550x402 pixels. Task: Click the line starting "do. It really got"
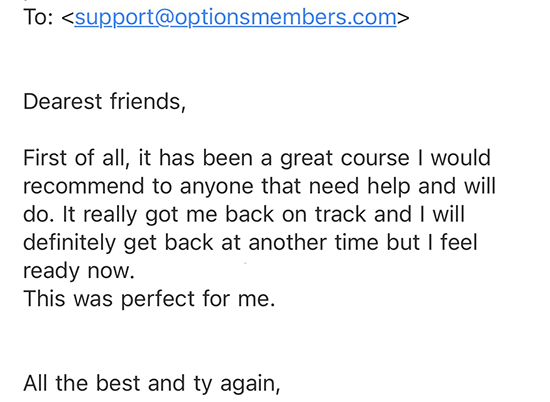point(244,214)
